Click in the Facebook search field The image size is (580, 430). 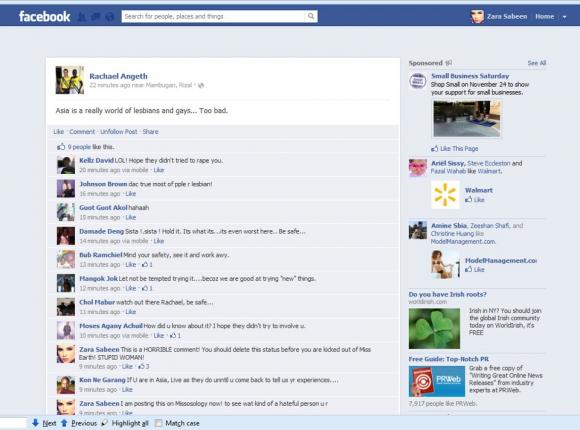pyautogui.click(x=214, y=16)
